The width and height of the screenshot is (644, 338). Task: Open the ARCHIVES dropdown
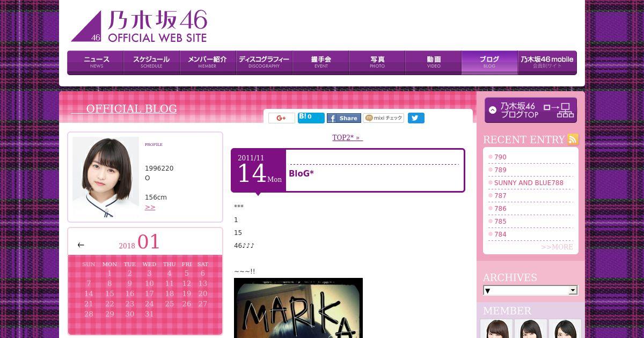point(530,290)
